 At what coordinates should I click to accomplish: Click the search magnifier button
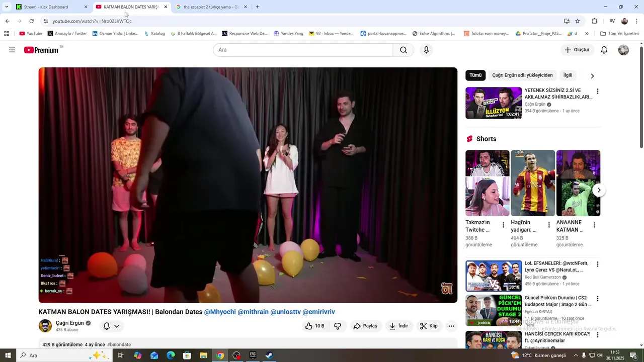(404, 50)
